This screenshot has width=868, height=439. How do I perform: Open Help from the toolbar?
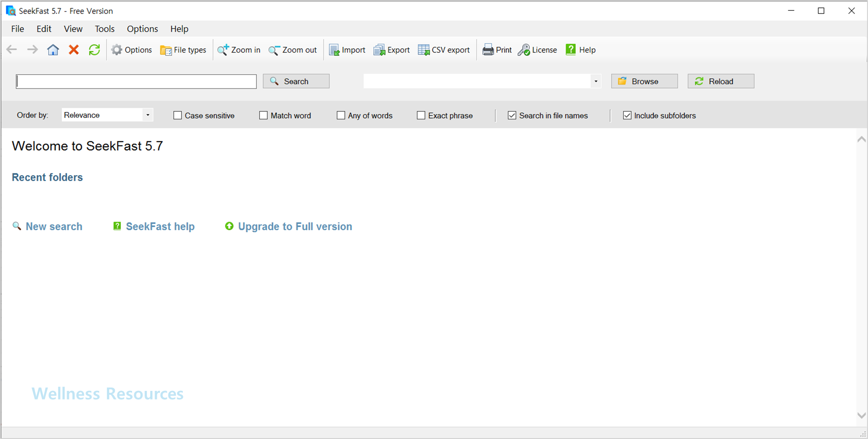pyautogui.click(x=580, y=50)
